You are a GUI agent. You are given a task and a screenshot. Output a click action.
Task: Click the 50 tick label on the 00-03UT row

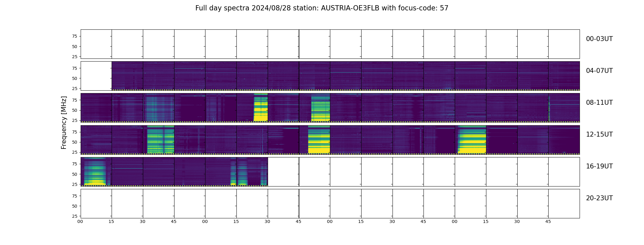75,47
